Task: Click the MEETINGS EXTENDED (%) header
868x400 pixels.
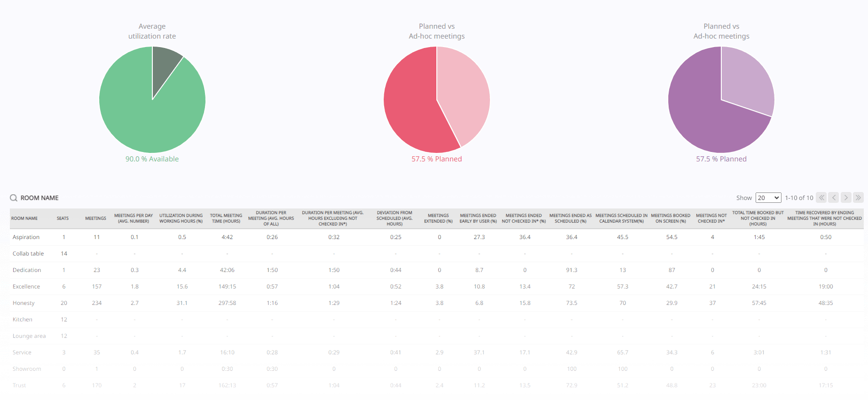Action: coord(438,218)
